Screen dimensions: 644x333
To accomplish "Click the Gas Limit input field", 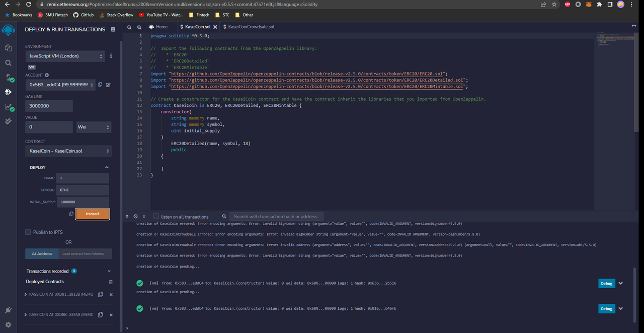I will coord(49,106).
